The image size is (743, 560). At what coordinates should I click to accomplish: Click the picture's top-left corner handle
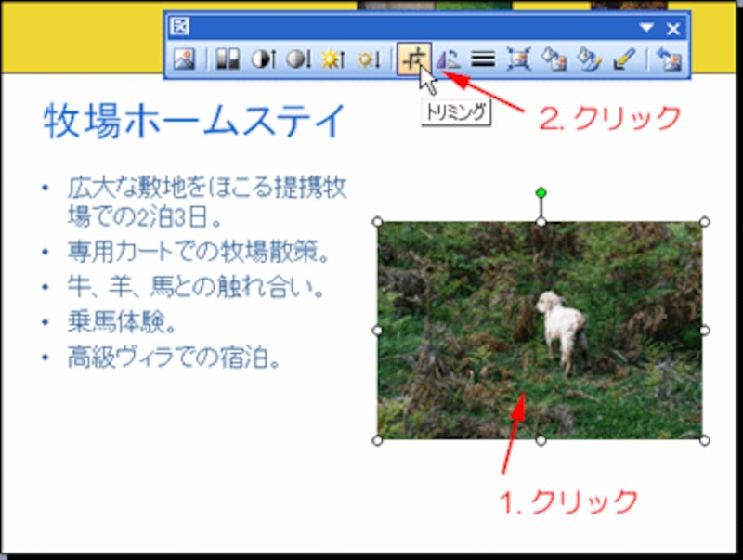377,222
